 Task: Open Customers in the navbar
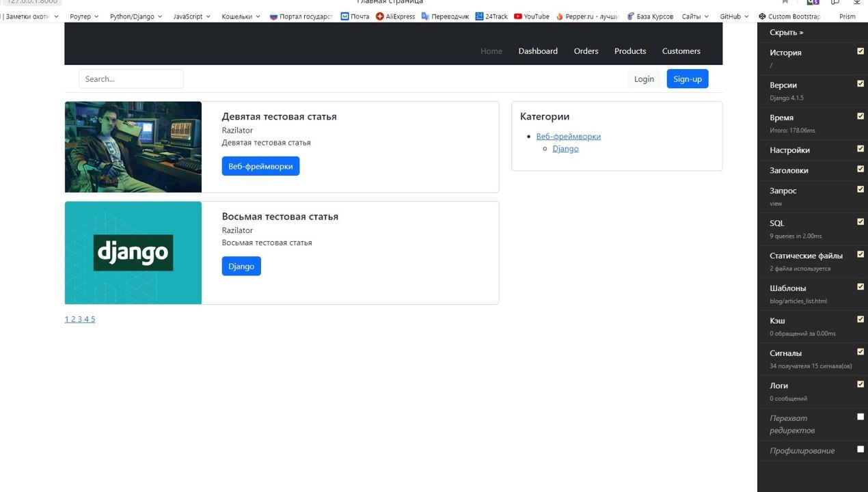point(681,51)
